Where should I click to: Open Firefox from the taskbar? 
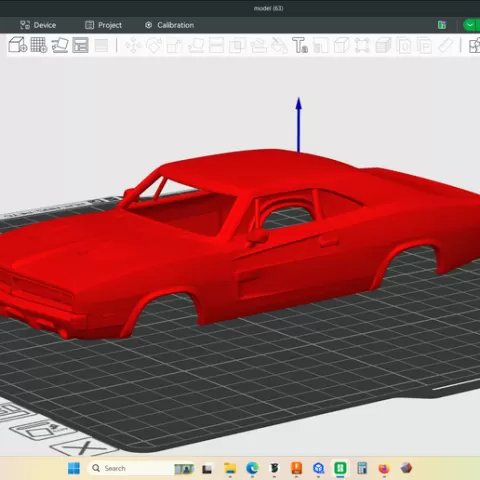384,468
